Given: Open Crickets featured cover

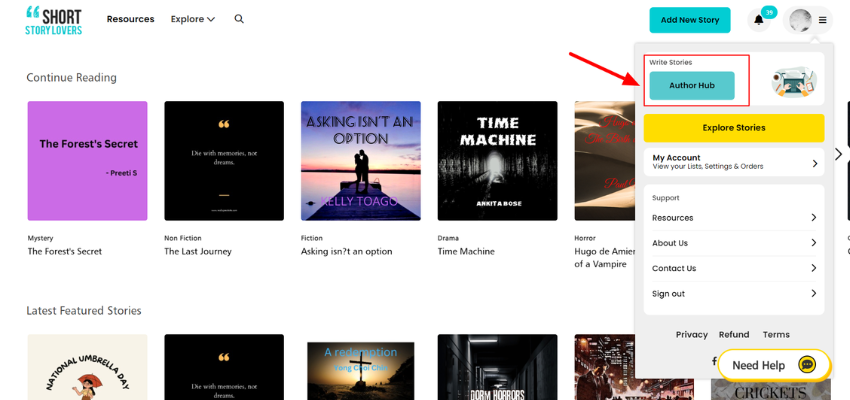Looking at the screenshot, I should [771, 390].
